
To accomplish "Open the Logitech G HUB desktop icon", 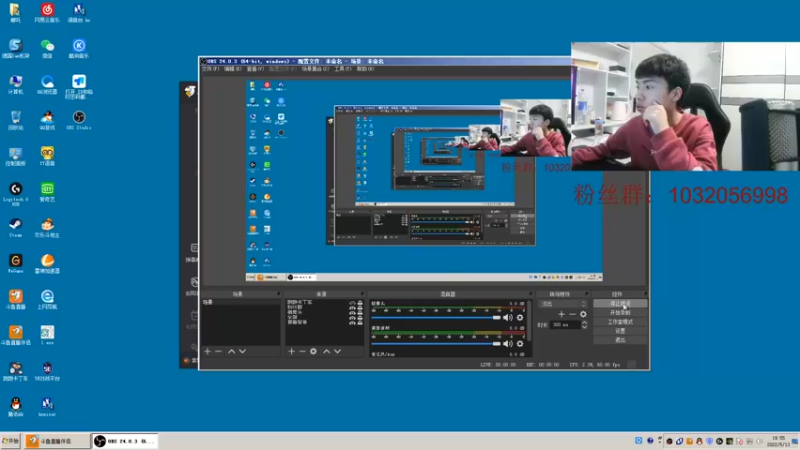I will (x=16, y=194).
